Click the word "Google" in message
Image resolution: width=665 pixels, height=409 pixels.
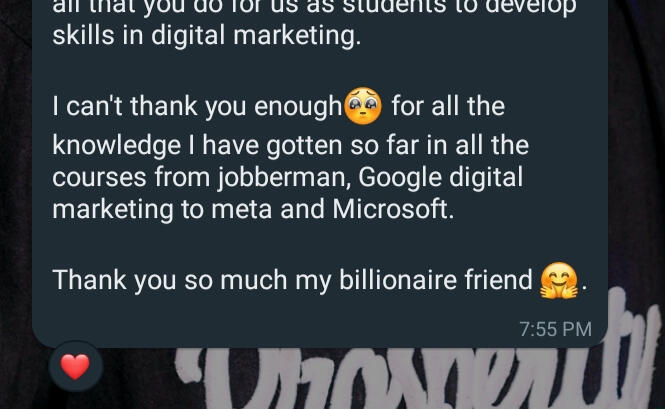400,177
